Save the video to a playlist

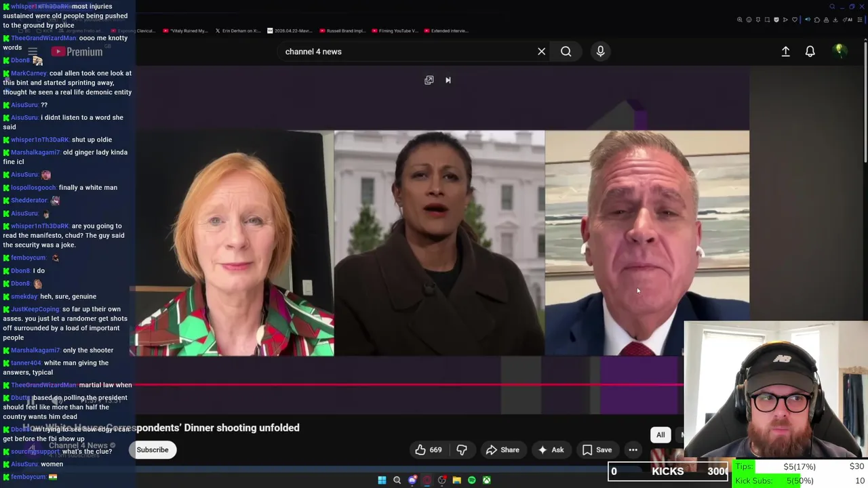(597, 450)
